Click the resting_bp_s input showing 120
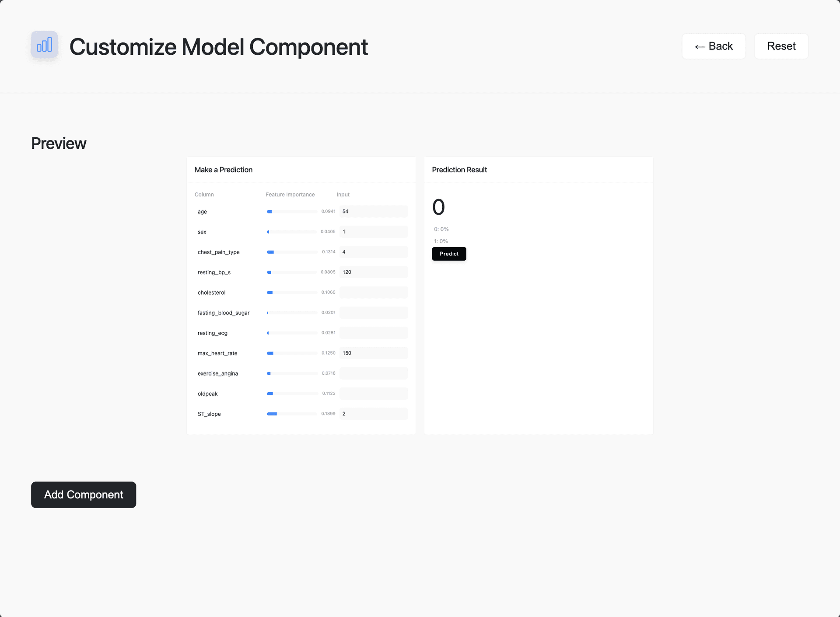Image resolution: width=840 pixels, height=617 pixels. click(x=373, y=272)
